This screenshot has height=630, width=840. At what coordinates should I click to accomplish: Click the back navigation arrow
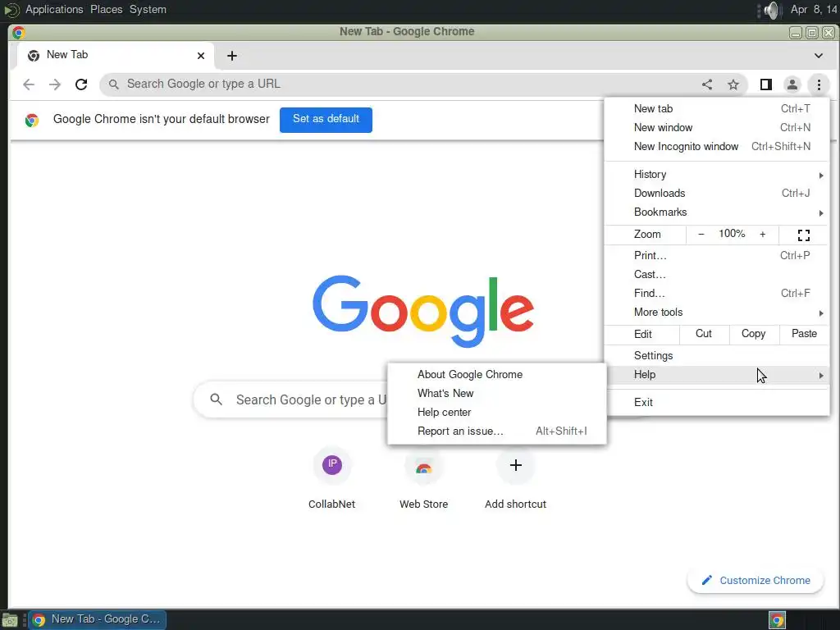(29, 84)
